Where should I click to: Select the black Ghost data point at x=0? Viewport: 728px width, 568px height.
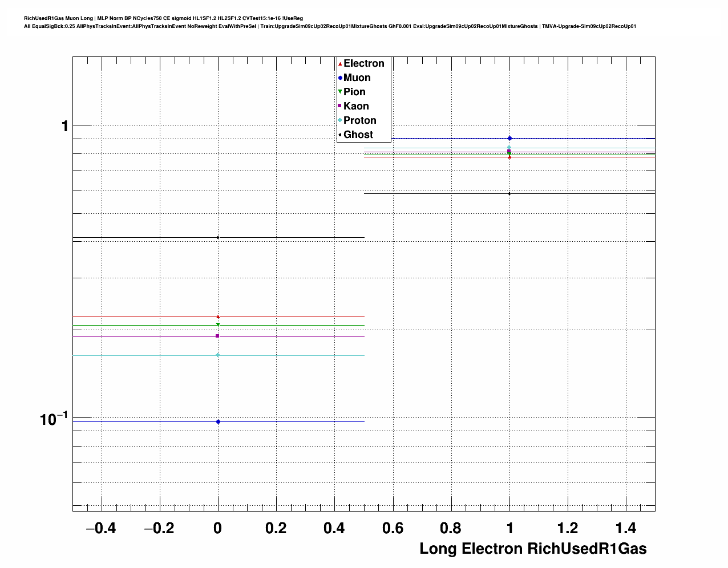pos(218,237)
